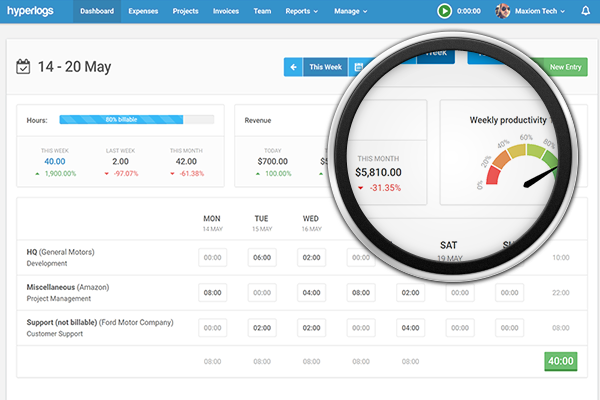Click the green 40:00 weekly total
The image size is (600, 400).
(x=561, y=361)
